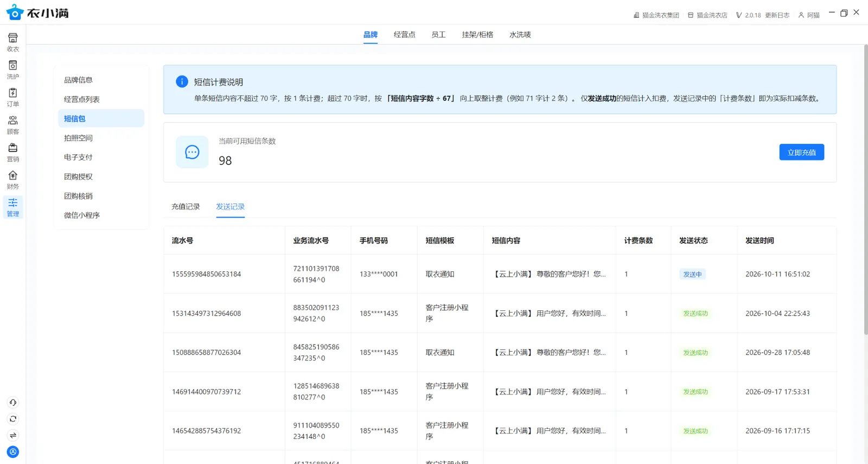The width and height of the screenshot is (868, 464).
Task: Open 电子支付 in the left menu
Action: 101,157
